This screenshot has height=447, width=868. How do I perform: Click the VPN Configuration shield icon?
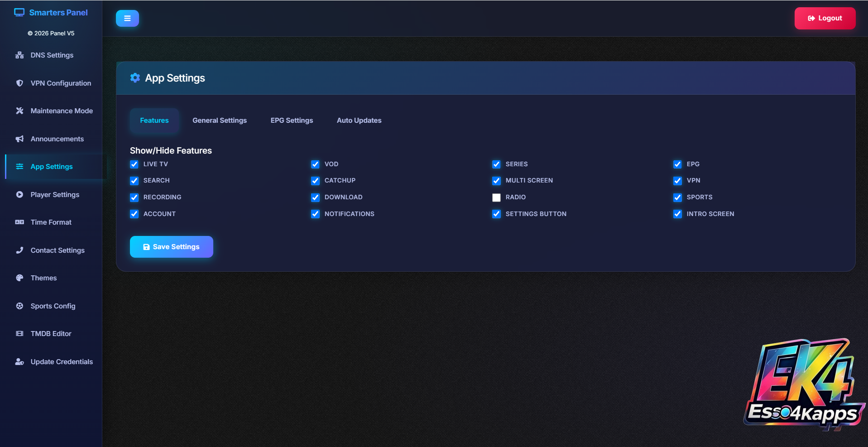coord(19,83)
